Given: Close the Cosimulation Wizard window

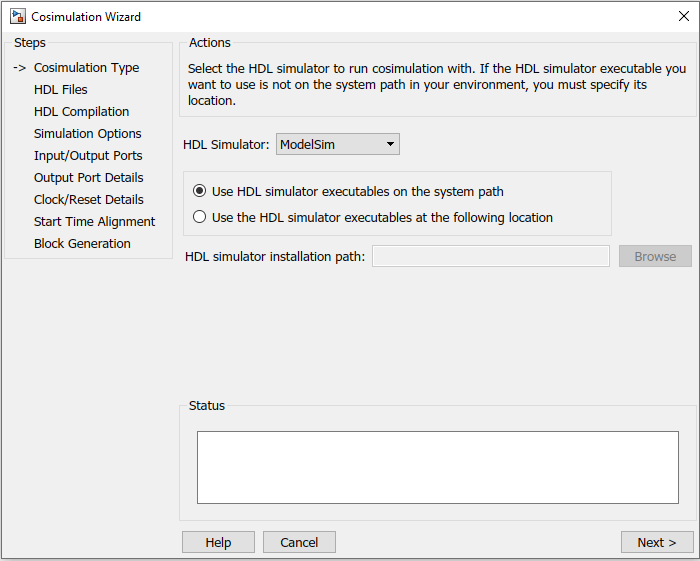Looking at the screenshot, I should click(x=683, y=16).
